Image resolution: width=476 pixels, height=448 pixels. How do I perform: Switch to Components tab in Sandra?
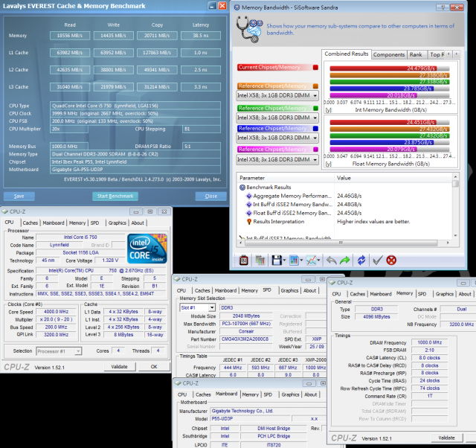(x=389, y=54)
